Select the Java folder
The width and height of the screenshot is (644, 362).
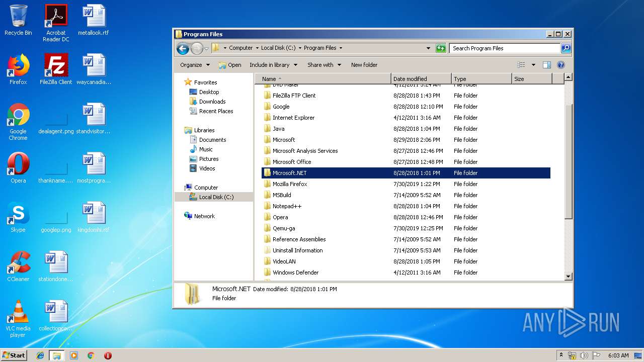406,129
